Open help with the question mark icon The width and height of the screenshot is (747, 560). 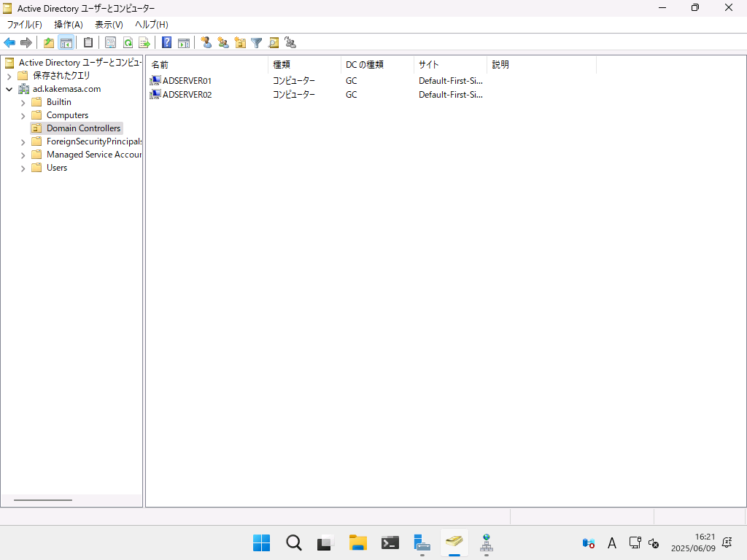coord(166,43)
